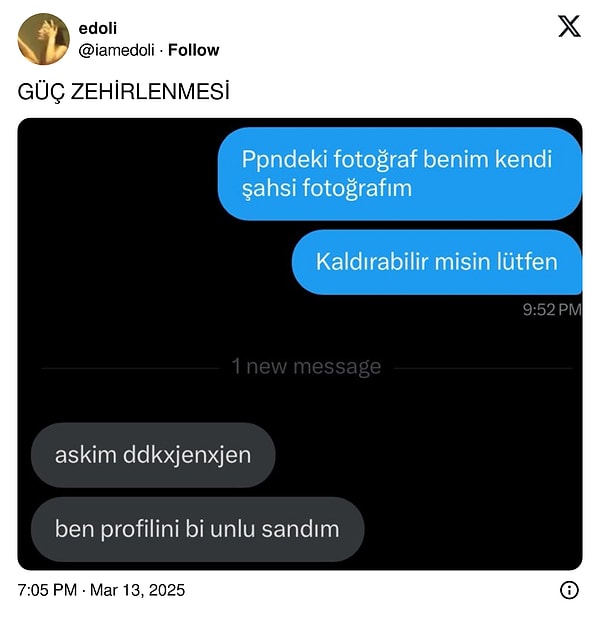Open edoli's profile avatar
600x620 pixels.
tap(44, 39)
